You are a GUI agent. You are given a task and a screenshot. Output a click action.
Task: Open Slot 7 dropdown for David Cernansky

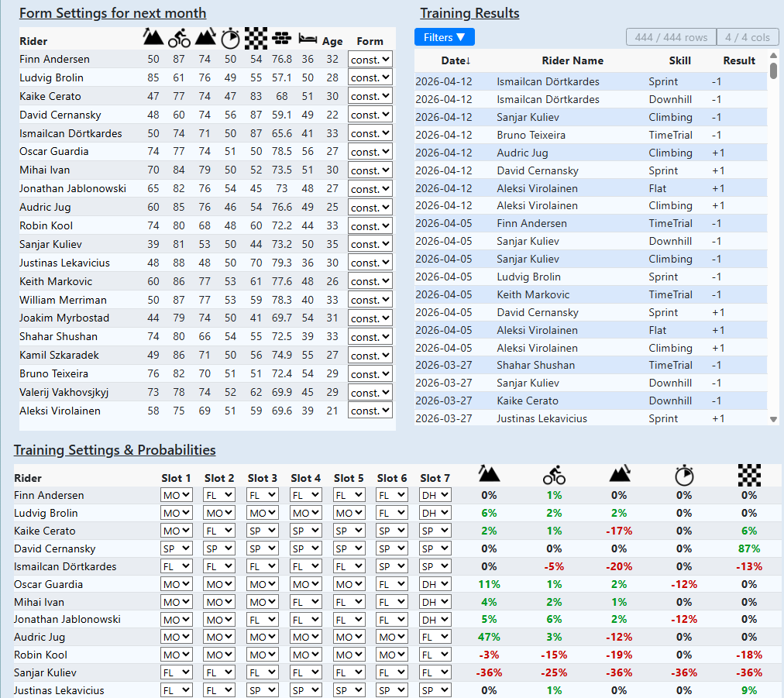(x=435, y=548)
